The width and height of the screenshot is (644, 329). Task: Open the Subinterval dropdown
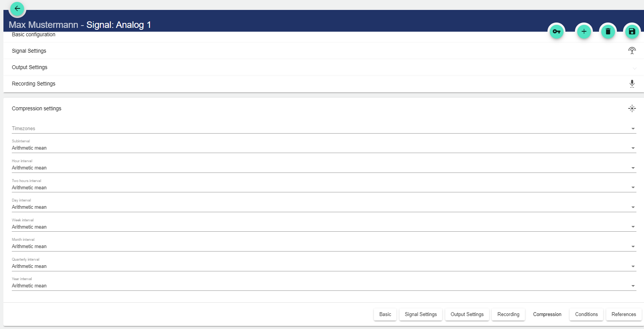pyautogui.click(x=324, y=148)
